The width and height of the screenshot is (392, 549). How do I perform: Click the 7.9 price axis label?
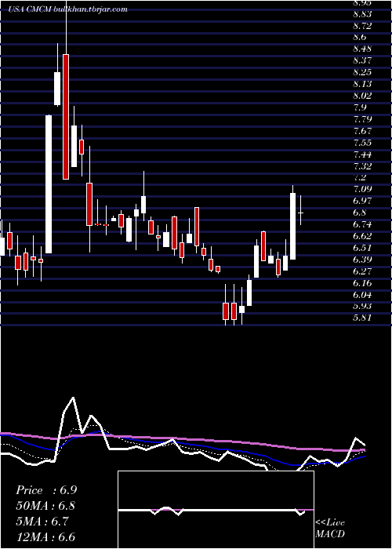click(360, 107)
